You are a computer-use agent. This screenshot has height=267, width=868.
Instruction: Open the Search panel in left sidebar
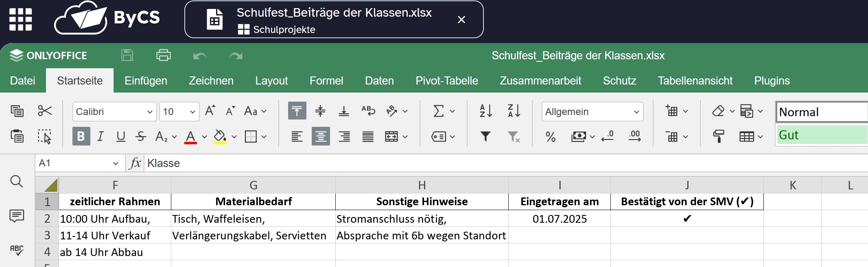coord(17,181)
